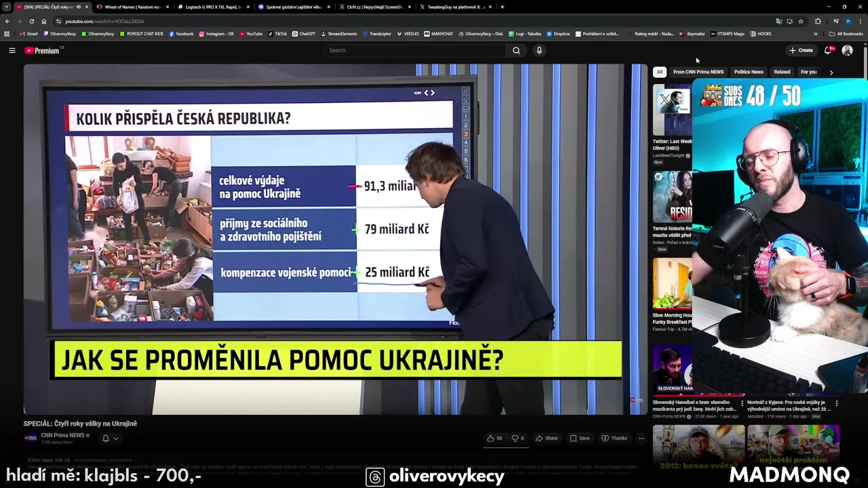Viewport: 868px width, 488px height.
Task: Open Dropbox bookmark
Action: (x=558, y=34)
